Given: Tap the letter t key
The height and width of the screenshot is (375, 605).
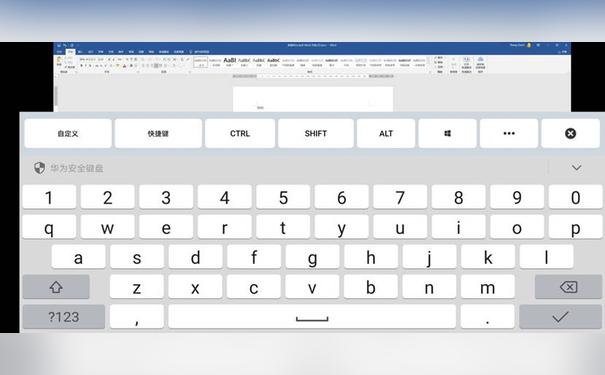Looking at the screenshot, I should (x=283, y=227).
